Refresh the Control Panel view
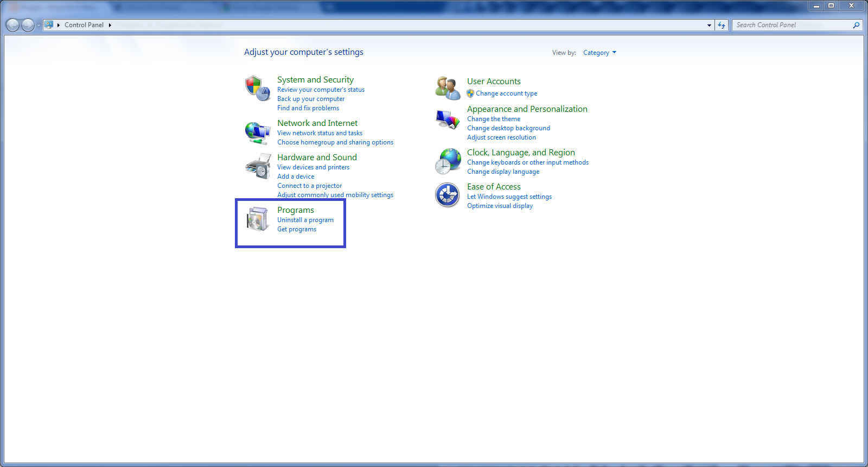The width and height of the screenshot is (868, 467). click(722, 25)
